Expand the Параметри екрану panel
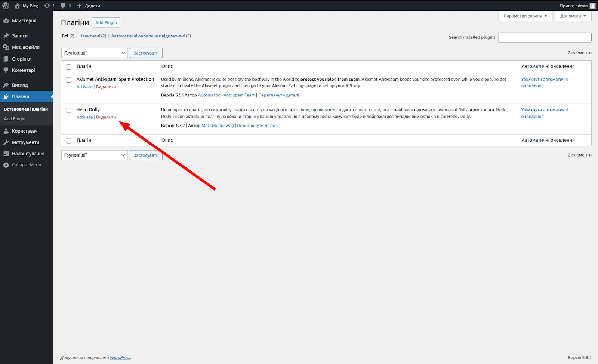This screenshot has height=364, width=598. click(525, 16)
